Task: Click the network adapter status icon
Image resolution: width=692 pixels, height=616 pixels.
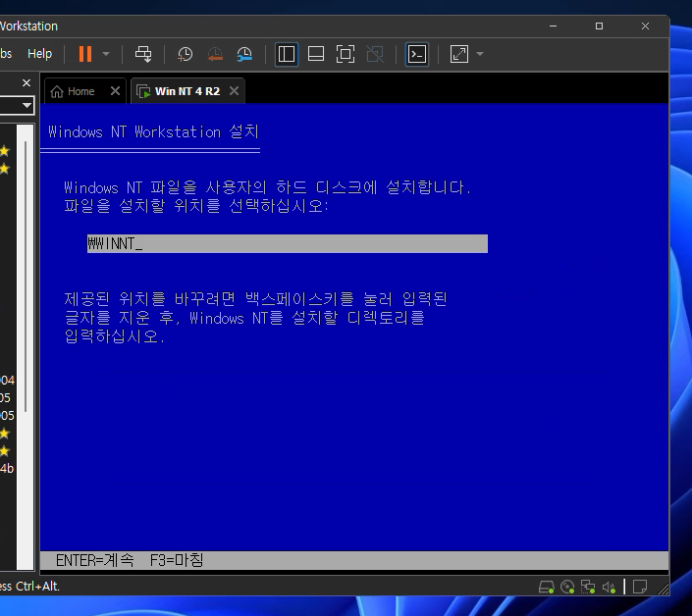Action: (588, 587)
